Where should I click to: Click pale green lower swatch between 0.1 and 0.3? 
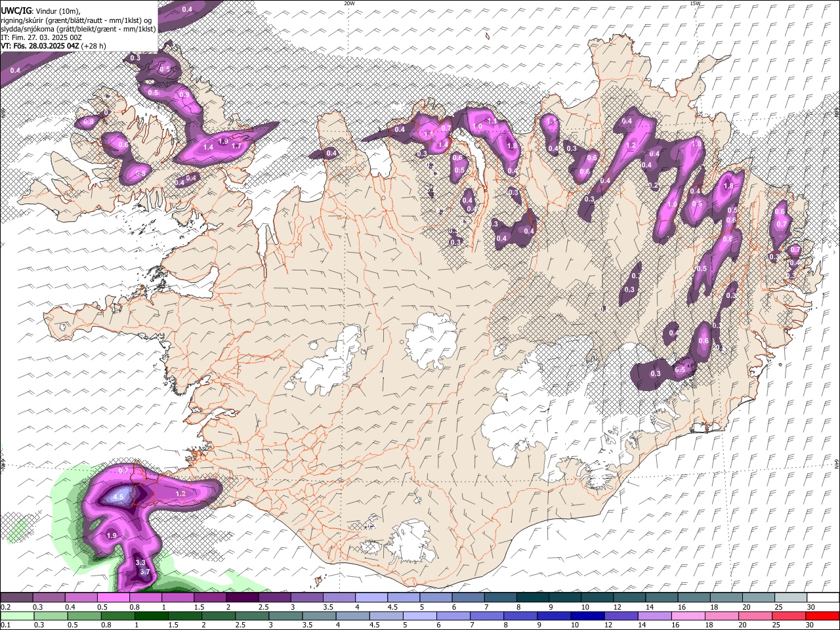click(x=17, y=616)
